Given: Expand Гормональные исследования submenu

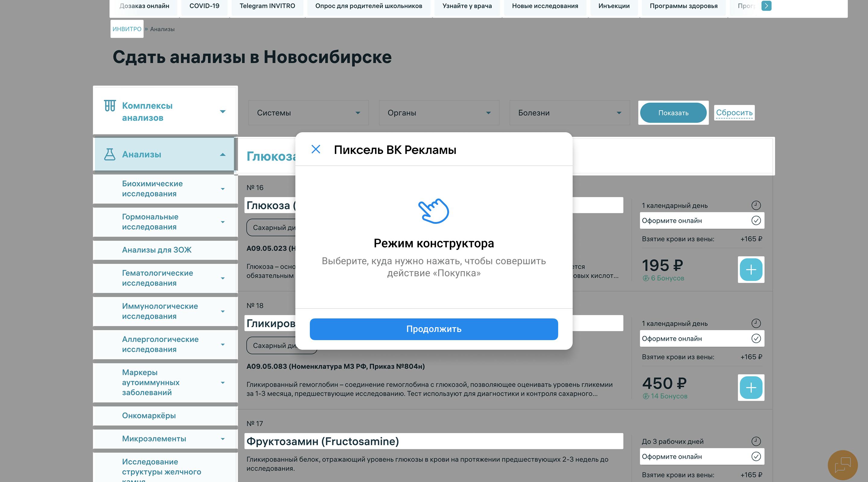Looking at the screenshot, I should [222, 222].
